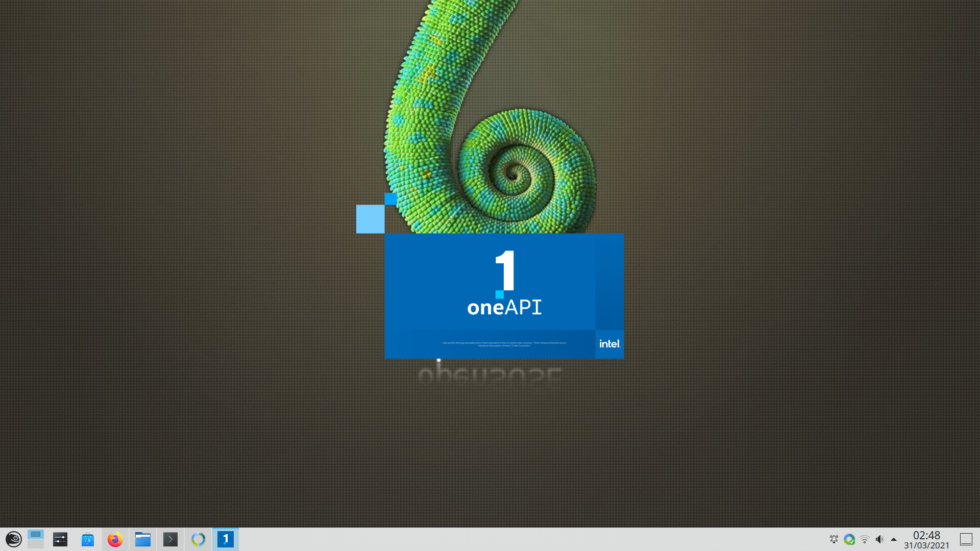Click the multicolor ring app in taskbar
The height and width of the screenshot is (551, 980).
point(198,539)
